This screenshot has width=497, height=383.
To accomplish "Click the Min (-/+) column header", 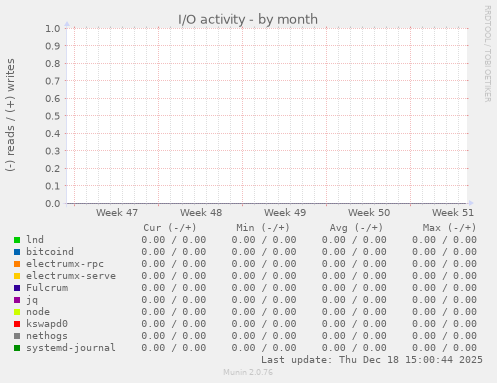I will coord(263,228).
